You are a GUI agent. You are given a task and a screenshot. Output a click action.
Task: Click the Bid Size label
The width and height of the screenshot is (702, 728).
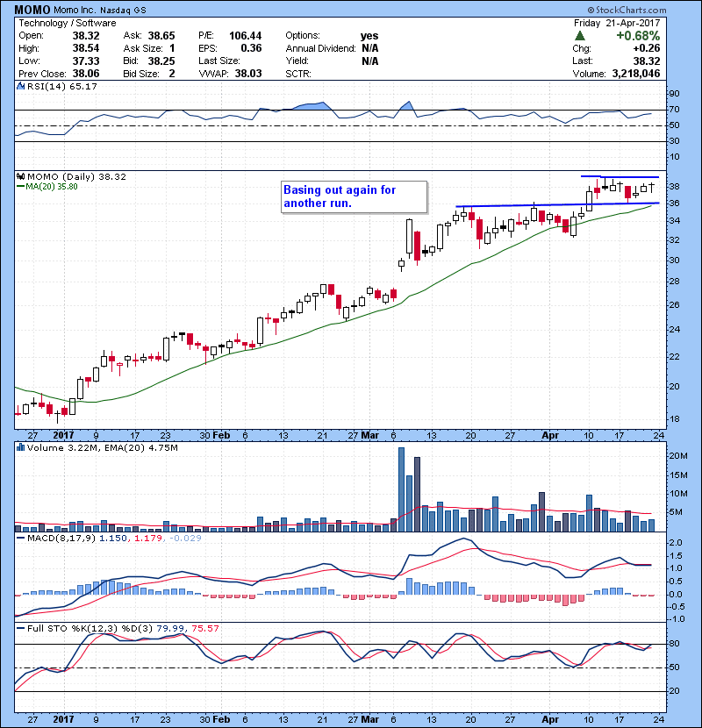point(141,74)
